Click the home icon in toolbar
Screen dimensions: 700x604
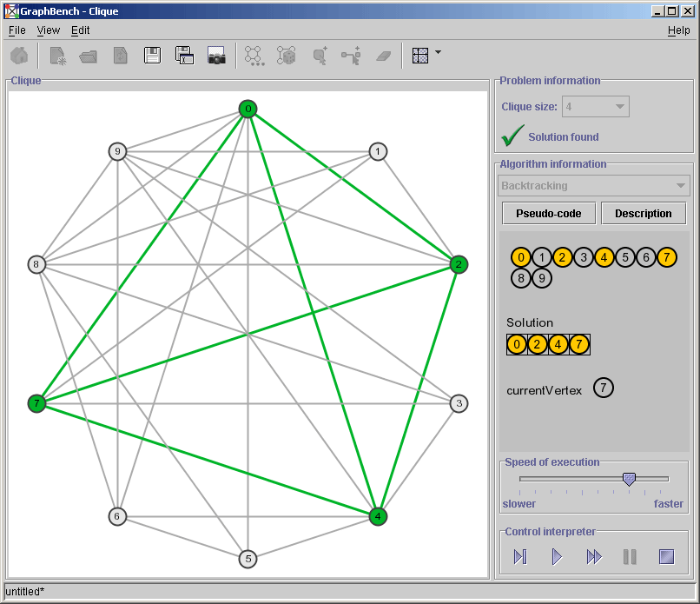(19, 56)
